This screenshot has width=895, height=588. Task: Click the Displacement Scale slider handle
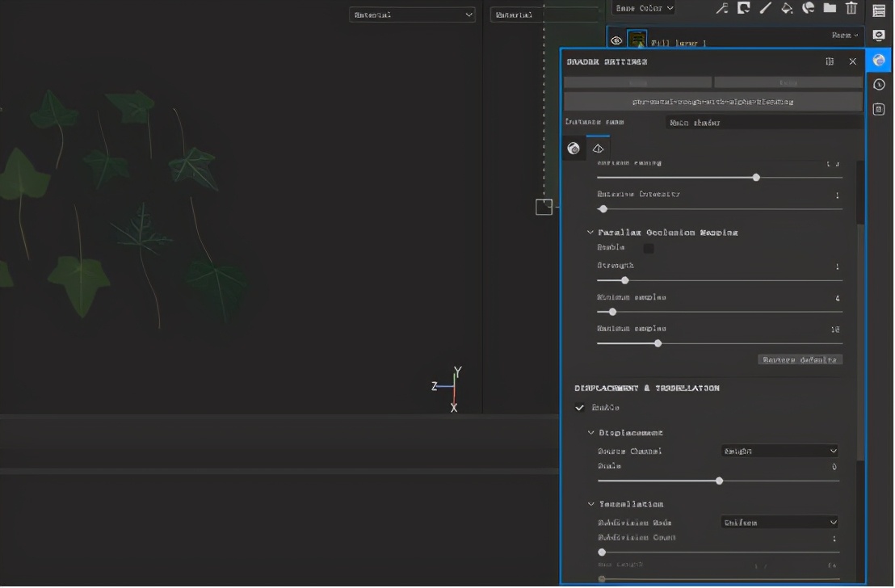pos(719,481)
